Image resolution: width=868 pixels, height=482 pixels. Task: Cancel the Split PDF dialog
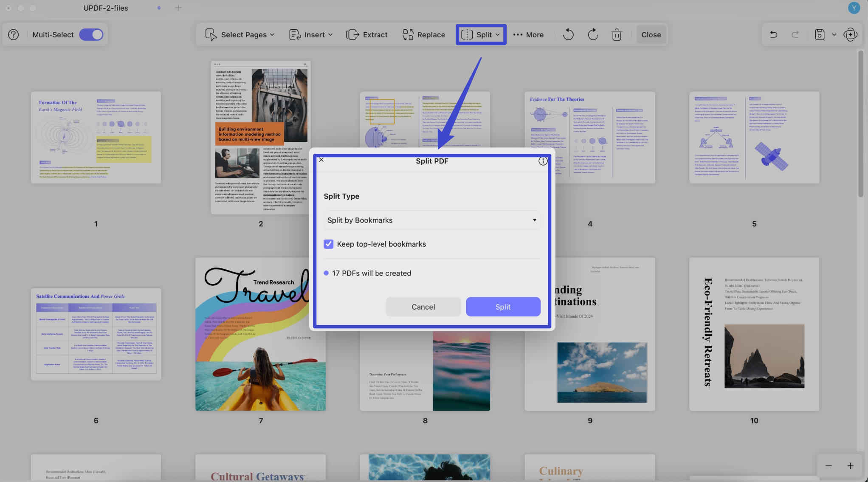[423, 307]
